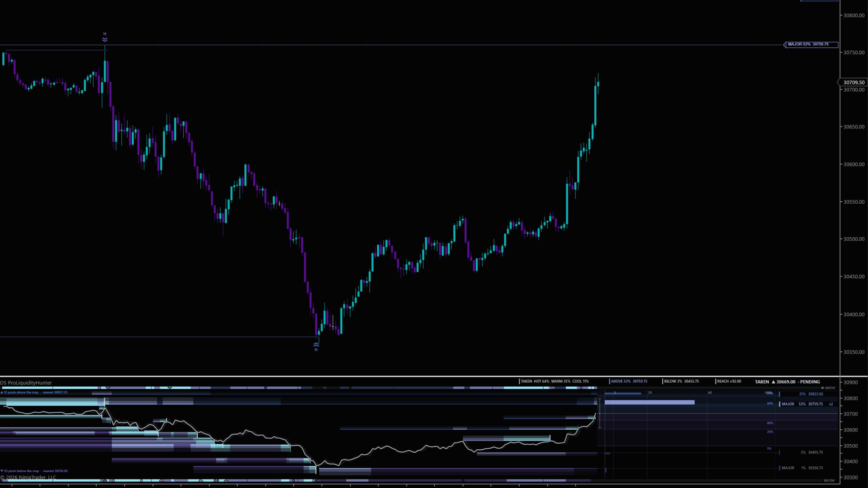Image resolution: width=868 pixels, height=488 pixels.
Task: Click the wide lavender MAJOR pool probability bar
Action: coord(649,402)
